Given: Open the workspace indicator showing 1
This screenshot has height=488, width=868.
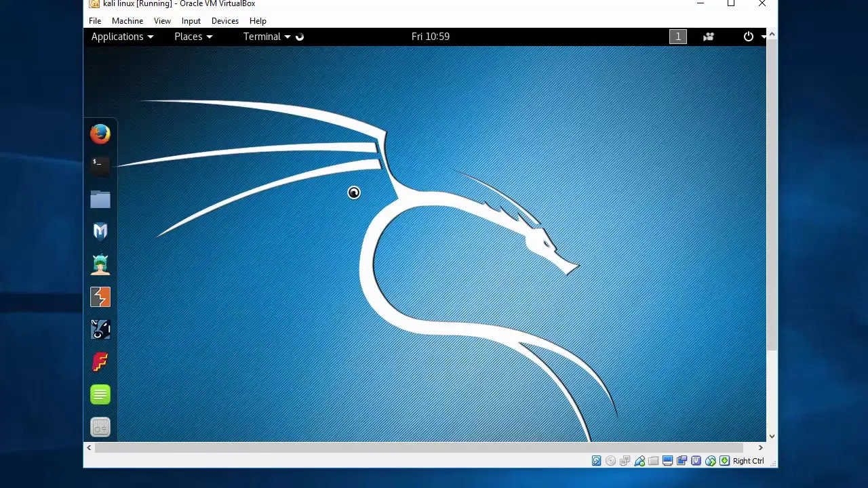Looking at the screenshot, I should click(x=678, y=37).
